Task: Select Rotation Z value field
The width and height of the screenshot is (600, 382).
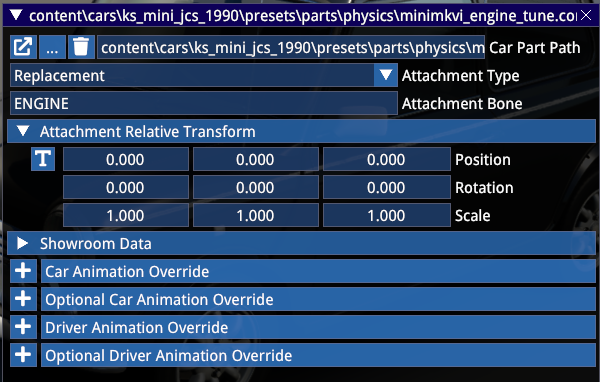Action: pyautogui.click(x=386, y=187)
